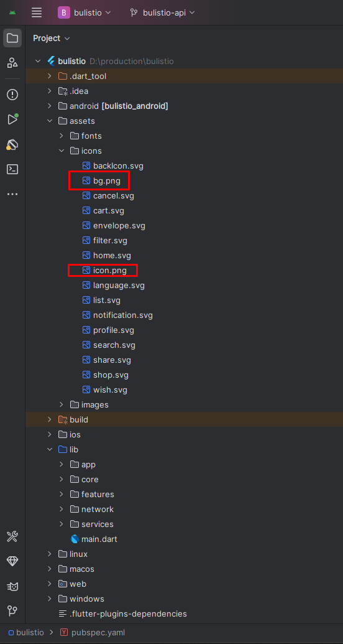Select the backIcon.svg file

tap(118, 166)
